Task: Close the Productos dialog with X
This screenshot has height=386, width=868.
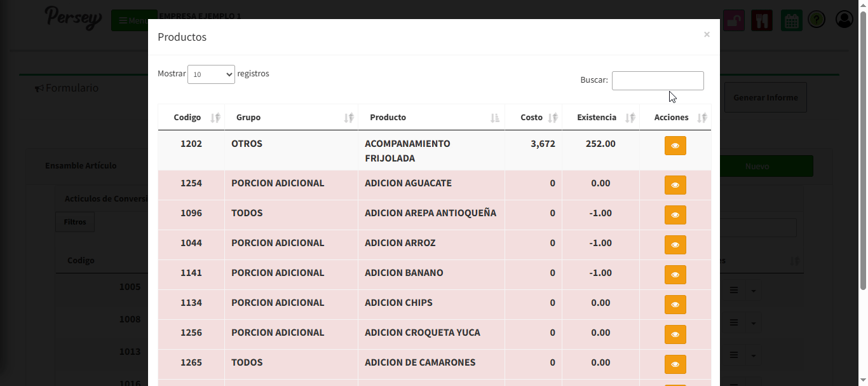Action: point(707,35)
